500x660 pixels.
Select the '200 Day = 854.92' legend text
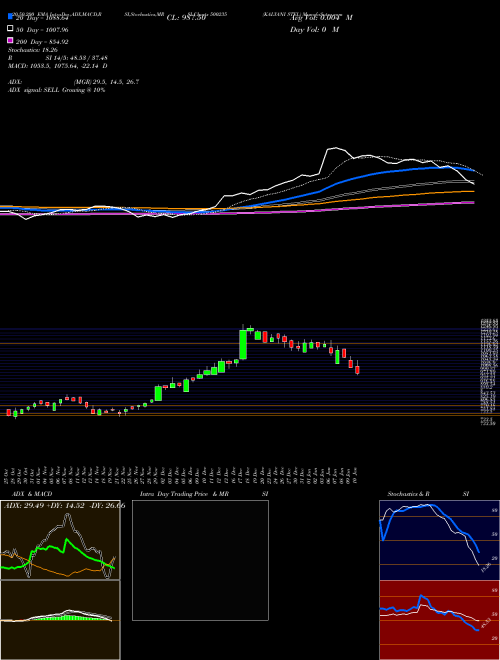point(42,42)
